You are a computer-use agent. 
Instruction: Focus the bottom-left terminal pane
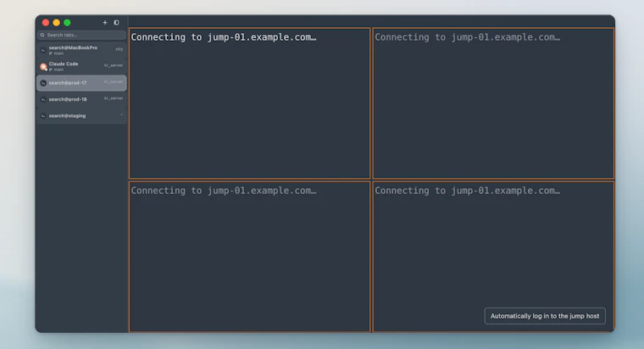tap(250, 257)
